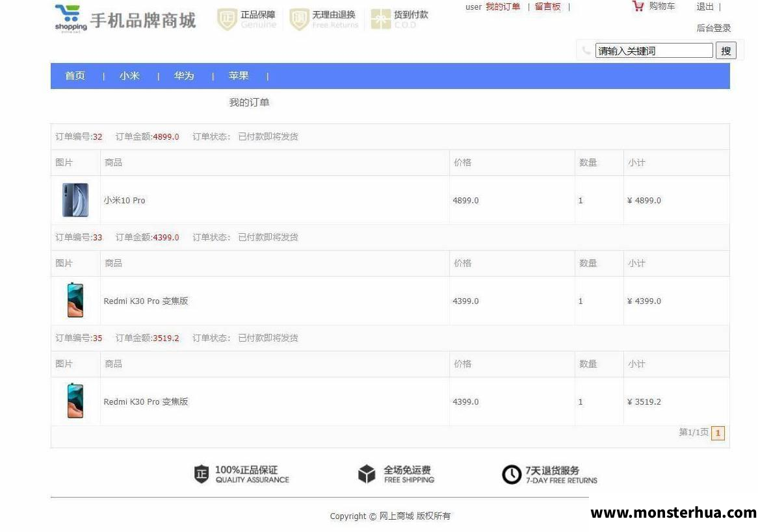Click order number 35
The height and width of the screenshot is (532, 758).
coord(98,338)
